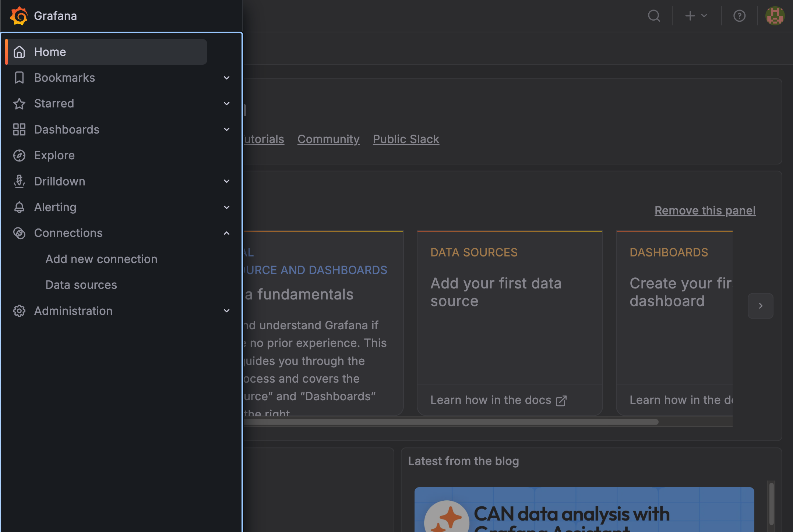Expand the Bookmarks dropdown chevron

(x=226, y=78)
